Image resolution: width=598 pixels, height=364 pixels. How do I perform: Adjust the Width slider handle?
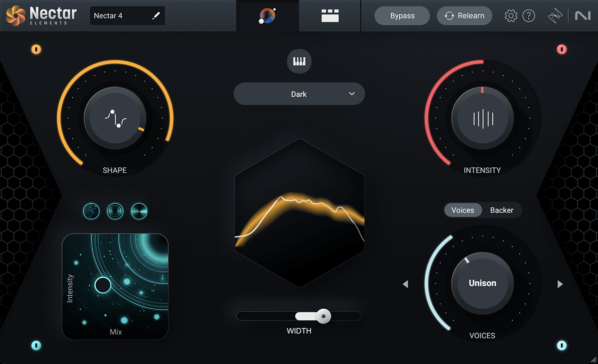[x=324, y=316]
